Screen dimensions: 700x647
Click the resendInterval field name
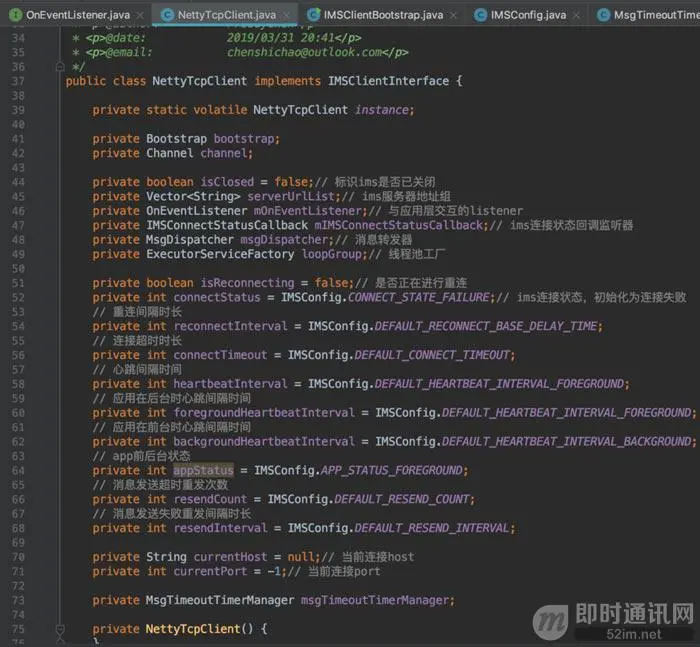220,528
